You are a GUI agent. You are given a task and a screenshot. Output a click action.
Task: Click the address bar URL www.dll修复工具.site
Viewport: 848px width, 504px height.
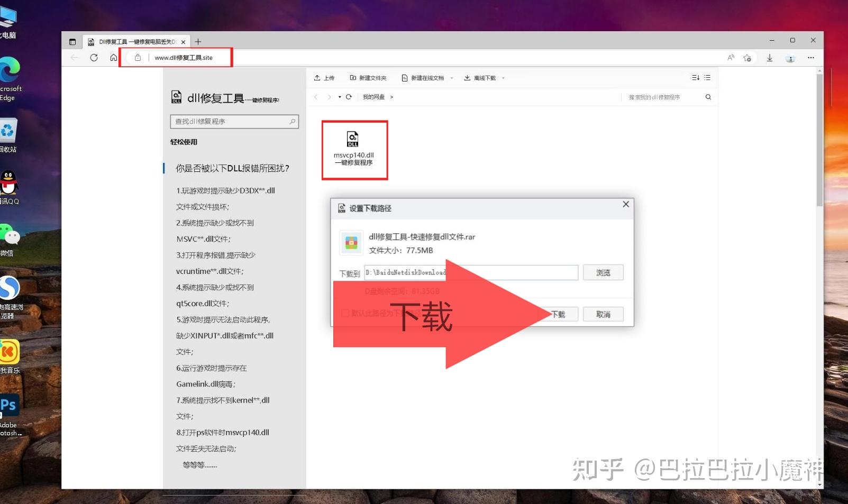coord(184,58)
